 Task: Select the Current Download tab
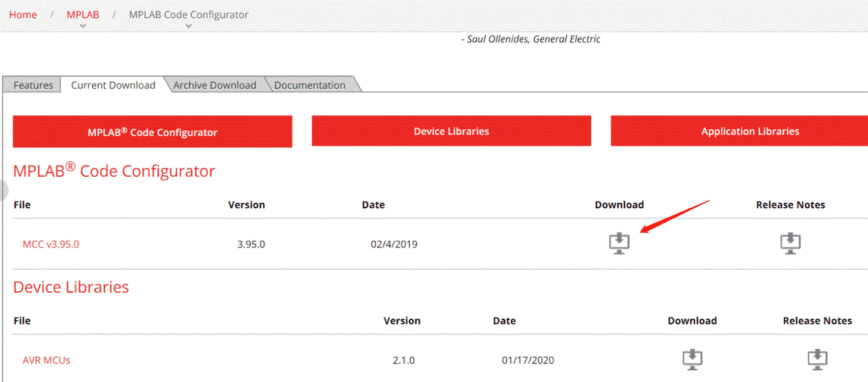[x=113, y=85]
